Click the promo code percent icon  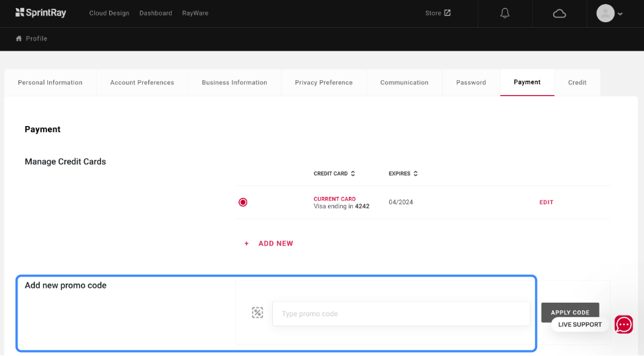click(257, 313)
